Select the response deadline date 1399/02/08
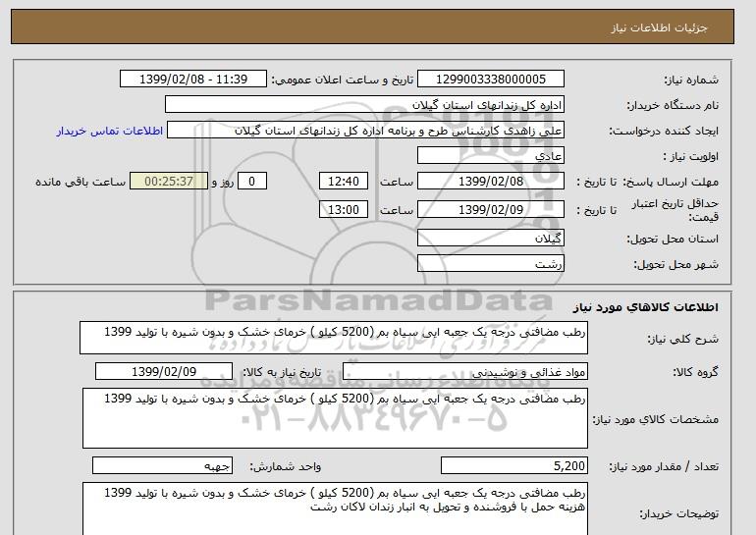756x535 pixels. pos(490,181)
